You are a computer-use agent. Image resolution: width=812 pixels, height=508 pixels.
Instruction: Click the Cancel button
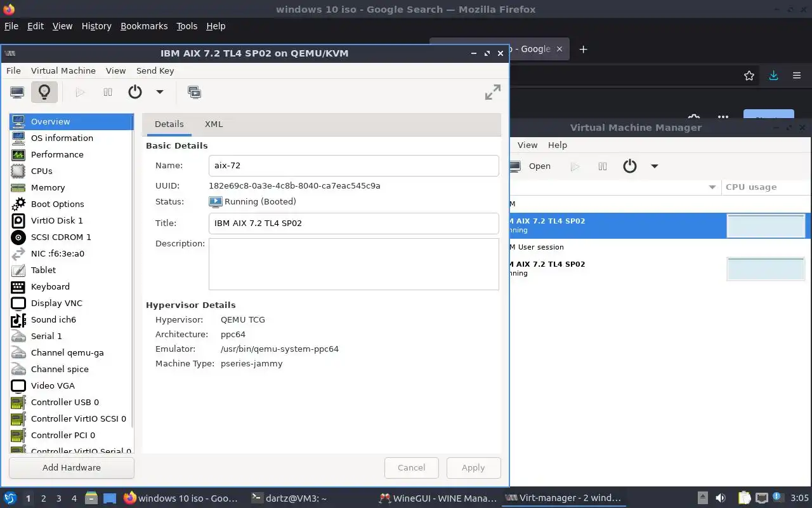tap(411, 467)
